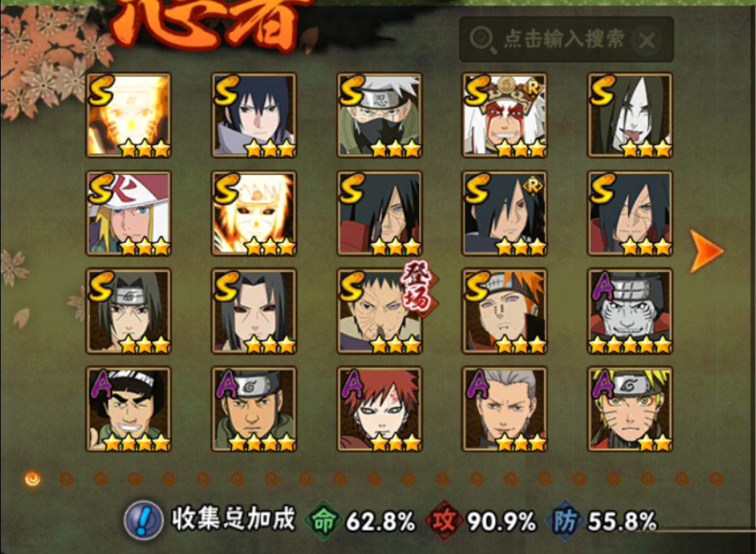This screenshot has height=554, width=756.
Task: Click the red 攻 attack bonus icon
Action: 443,521
